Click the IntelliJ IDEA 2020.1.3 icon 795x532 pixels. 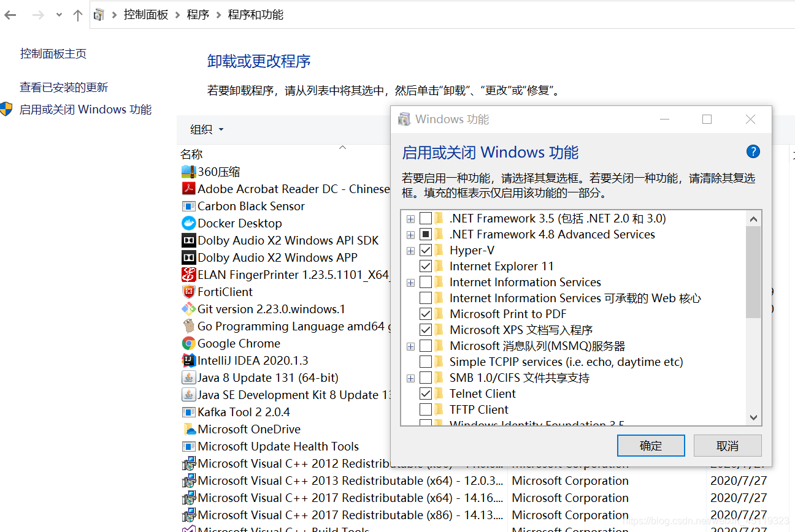(x=188, y=360)
